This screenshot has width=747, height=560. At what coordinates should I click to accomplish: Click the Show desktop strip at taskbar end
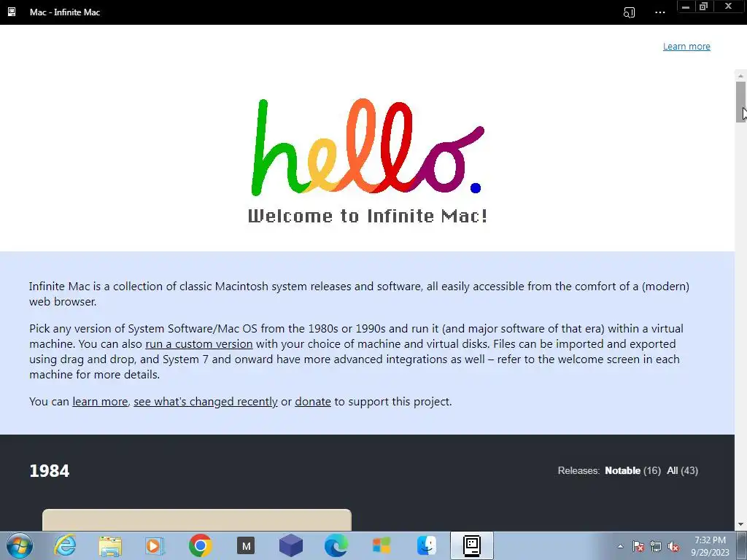742,546
